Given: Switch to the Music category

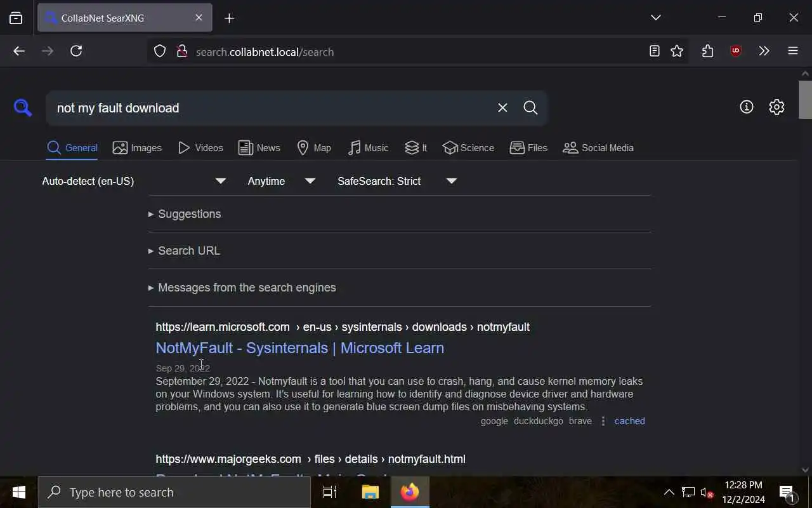Looking at the screenshot, I should pos(368,148).
